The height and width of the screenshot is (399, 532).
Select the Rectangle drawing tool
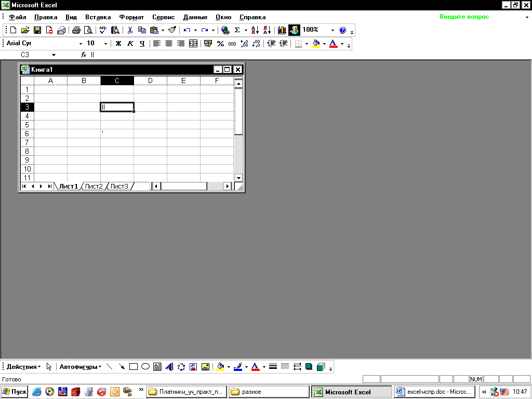tap(134, 367)
